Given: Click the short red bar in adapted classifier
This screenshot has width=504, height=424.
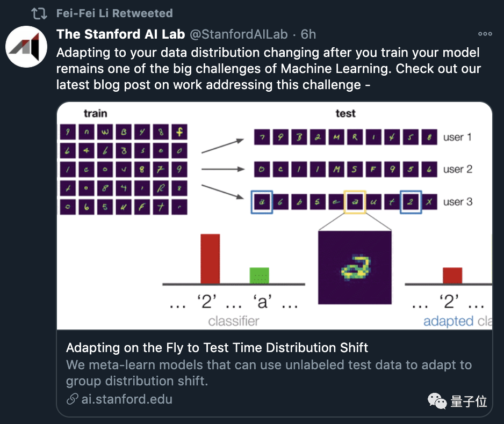Looking at the screenshot, I should 452,275.
